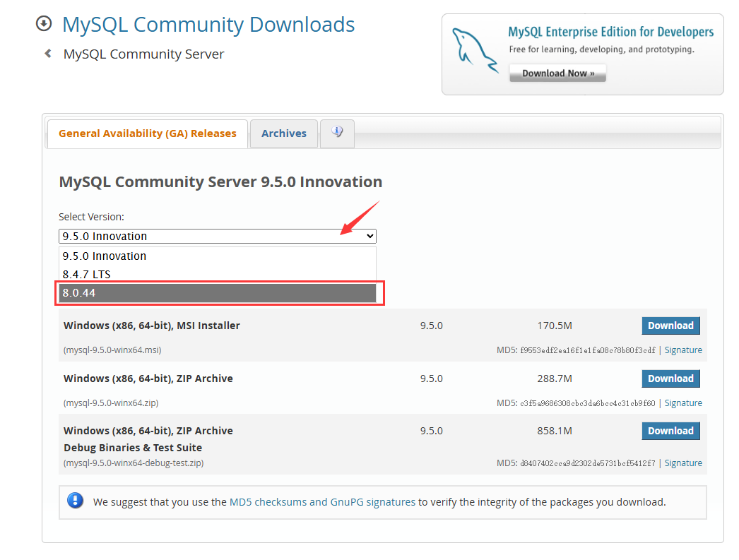Screen dimensions: 739x560
Task: Click the file name (mysql-9.5.0-winx64-debug-test.zip)
Action: pos(134,463)
